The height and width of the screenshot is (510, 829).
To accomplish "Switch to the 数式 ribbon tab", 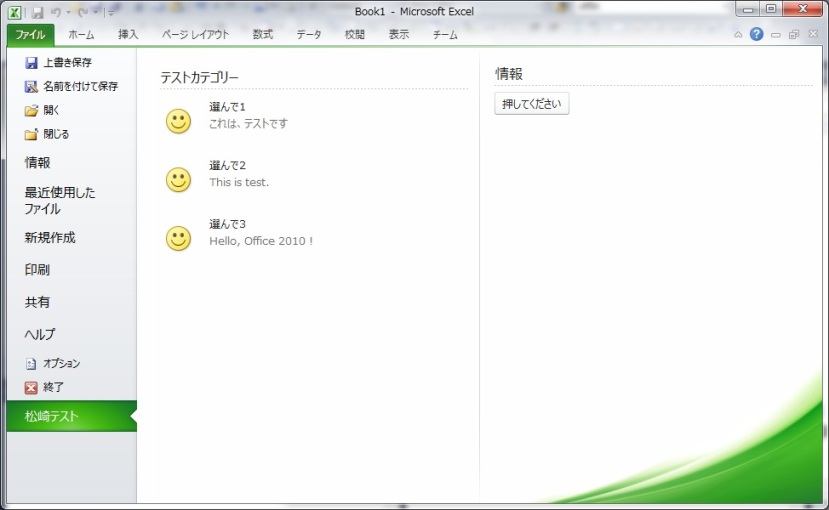I will [263, 35].
